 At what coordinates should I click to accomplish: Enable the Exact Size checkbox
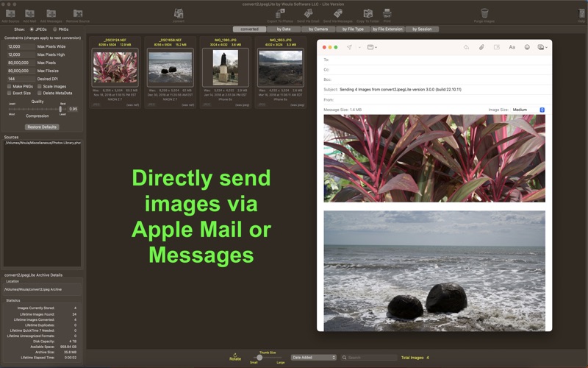[9, 93]
